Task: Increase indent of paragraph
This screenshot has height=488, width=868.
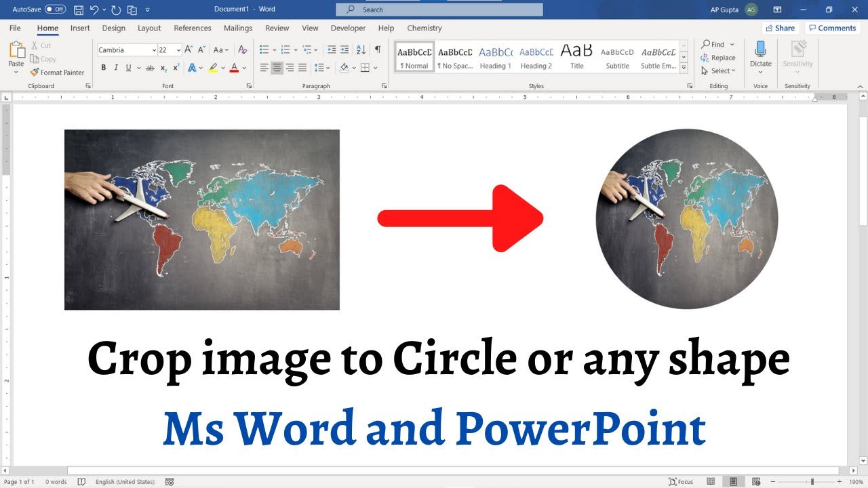Action: click(344, 49)
